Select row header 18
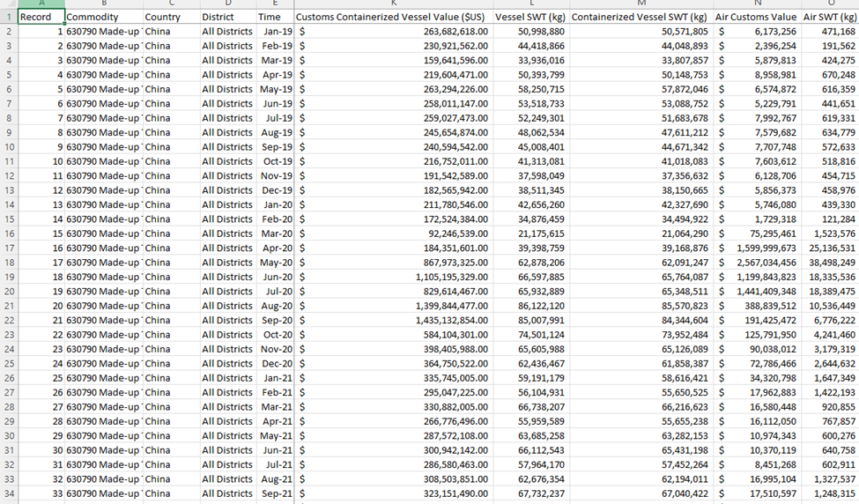The image size is (859, 504). tap(9, 263)
